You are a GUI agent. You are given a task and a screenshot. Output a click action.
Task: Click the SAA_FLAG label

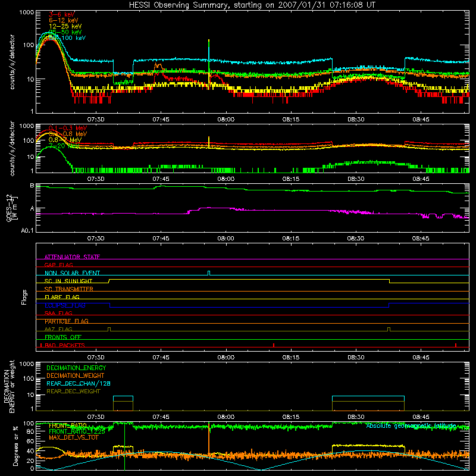(58, 313)
